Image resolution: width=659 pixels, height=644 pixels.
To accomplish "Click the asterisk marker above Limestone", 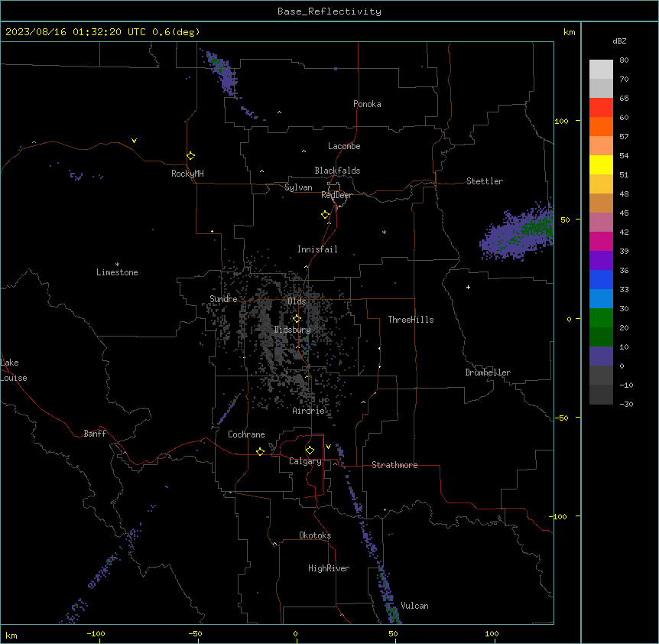I will (x=117, y=265).
